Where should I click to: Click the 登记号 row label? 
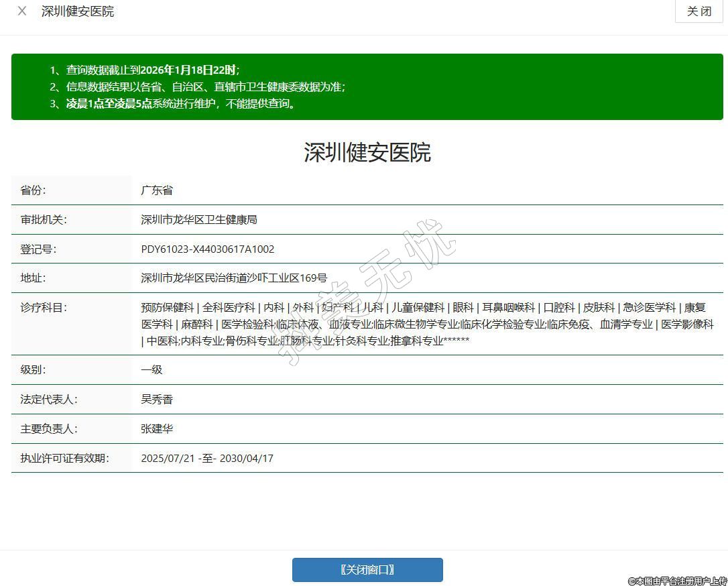tap(39, 249)
